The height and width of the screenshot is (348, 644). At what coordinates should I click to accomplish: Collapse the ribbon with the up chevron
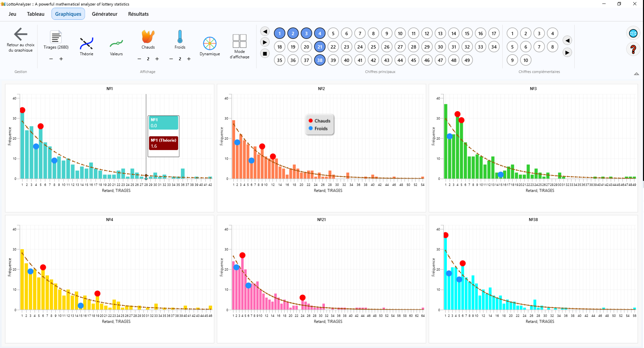(636, 74)
